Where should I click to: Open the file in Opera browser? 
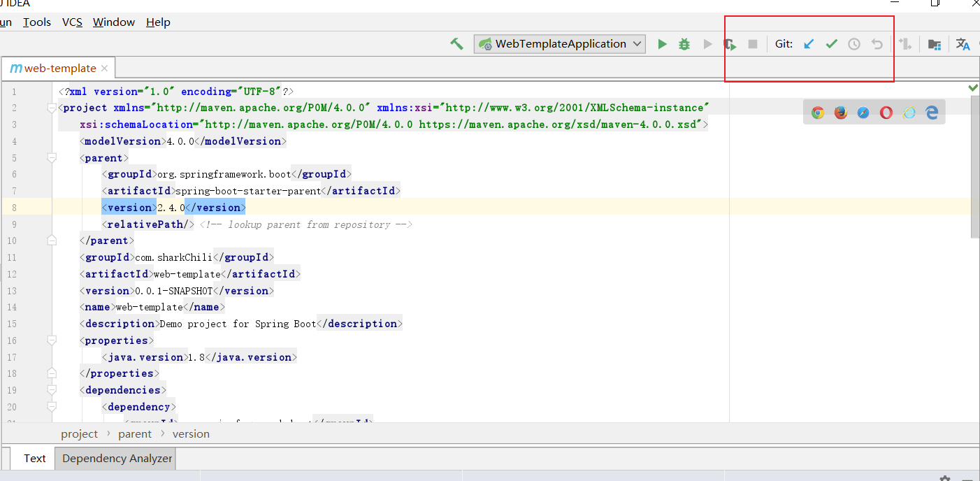tap(886, 113)
